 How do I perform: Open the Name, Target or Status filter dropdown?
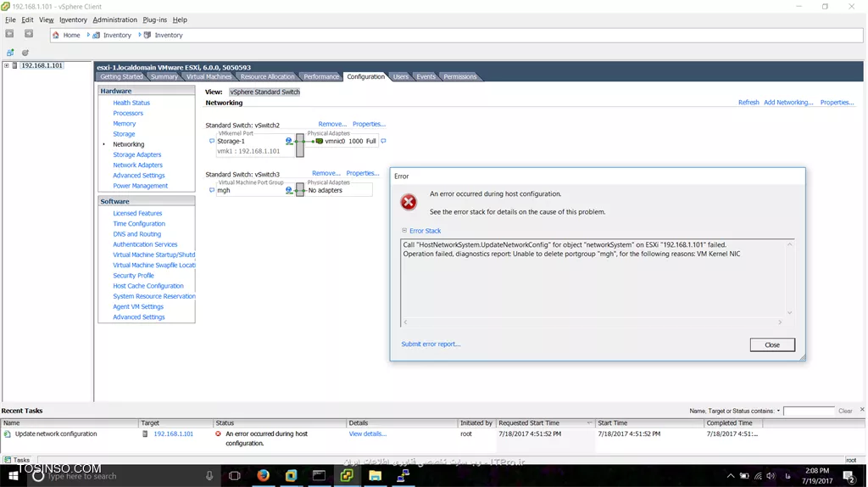tap(778, 411)
